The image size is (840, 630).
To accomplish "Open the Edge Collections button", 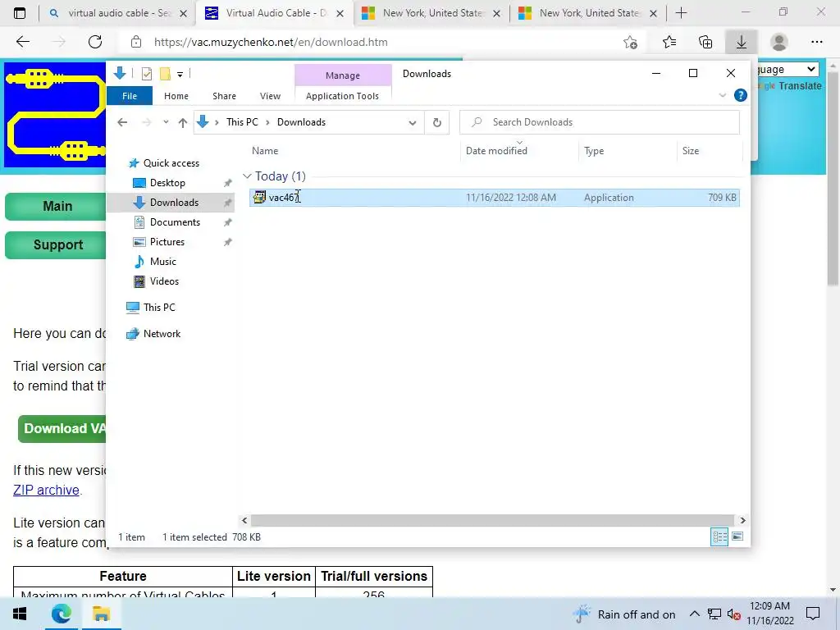I will (x=705, y=42).
